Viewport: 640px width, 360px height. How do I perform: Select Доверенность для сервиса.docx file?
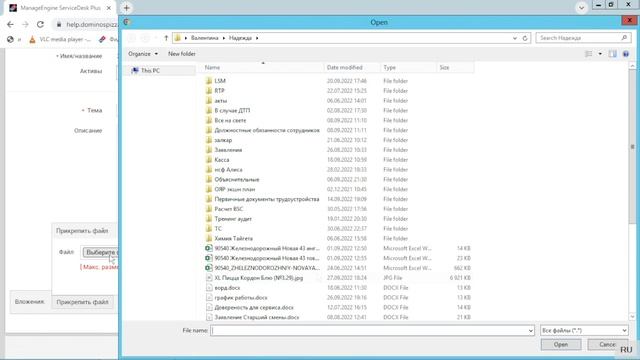point(254,307)
